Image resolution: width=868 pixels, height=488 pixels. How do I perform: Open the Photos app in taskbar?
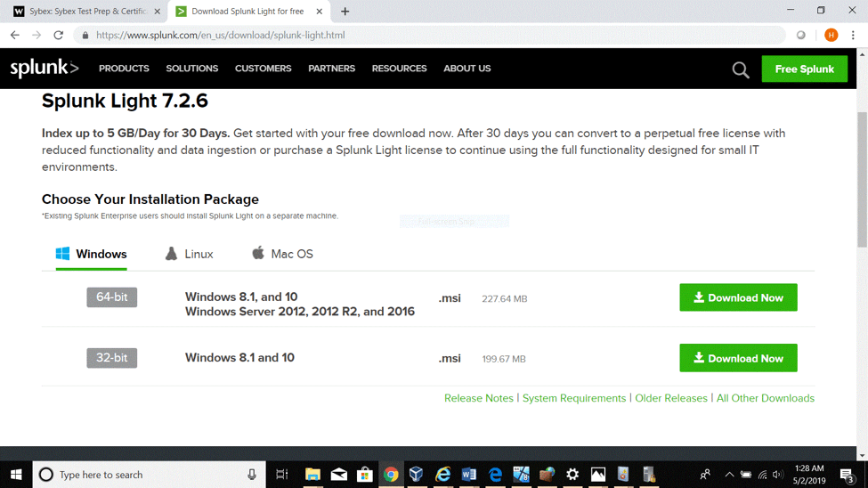pos(598,475)
